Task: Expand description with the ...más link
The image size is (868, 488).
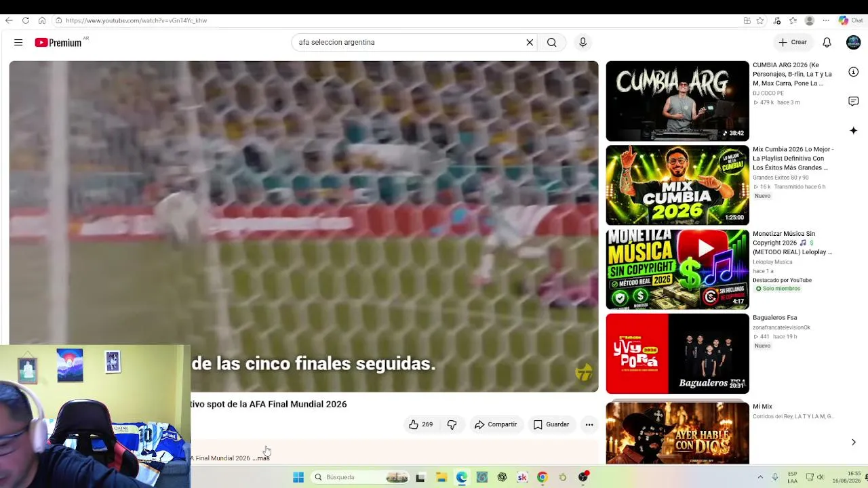Action: click(x=262, y=458)
